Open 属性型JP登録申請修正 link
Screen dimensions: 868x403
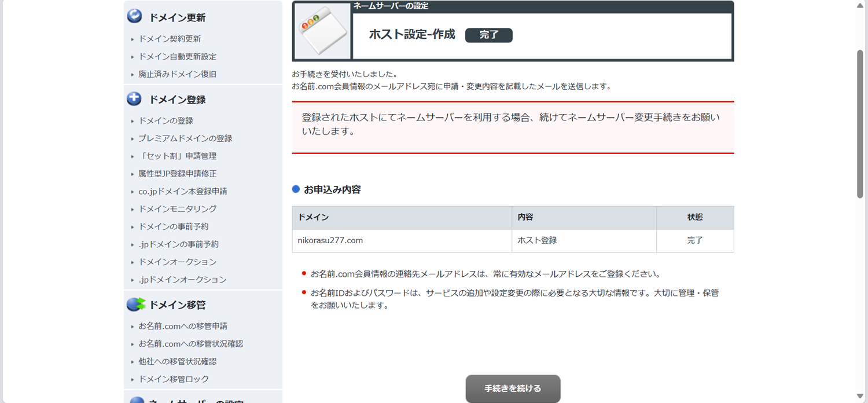point(177,174)
